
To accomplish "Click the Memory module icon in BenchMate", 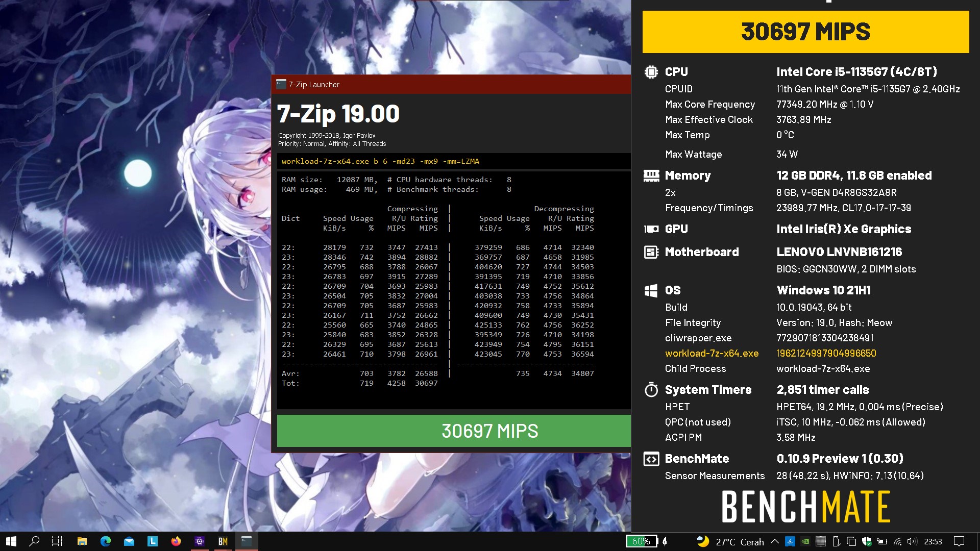I will click(x=651, y=176).
